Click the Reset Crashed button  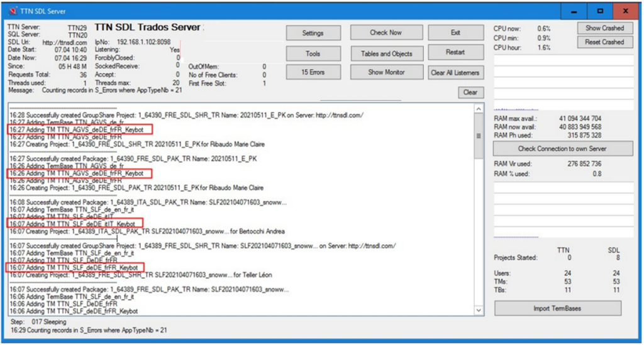(604, 42)
